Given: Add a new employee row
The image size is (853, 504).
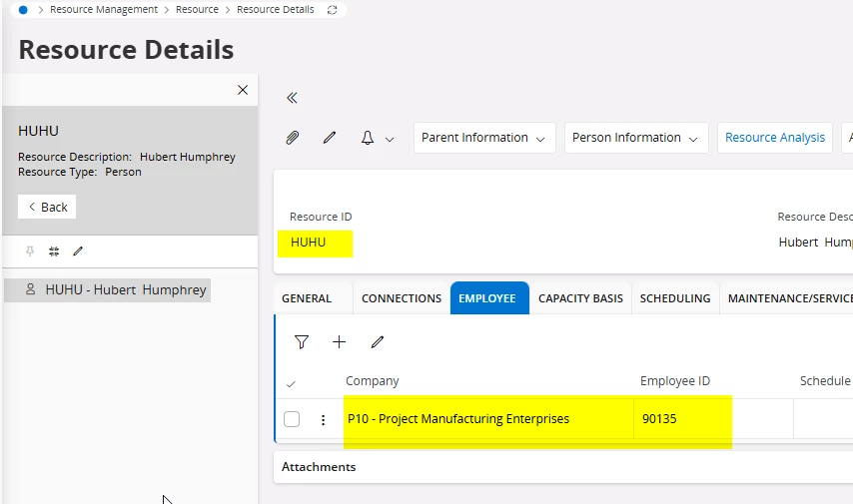Looking at the screenshot, I should (340, 342).
